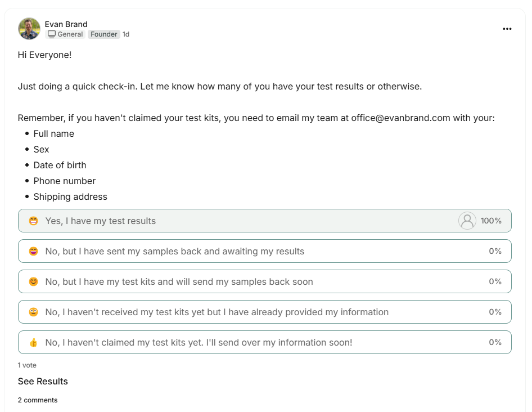Click the emoji on the 'already provided my information' option
Screen dimensions: 532x412
point(34,312)
